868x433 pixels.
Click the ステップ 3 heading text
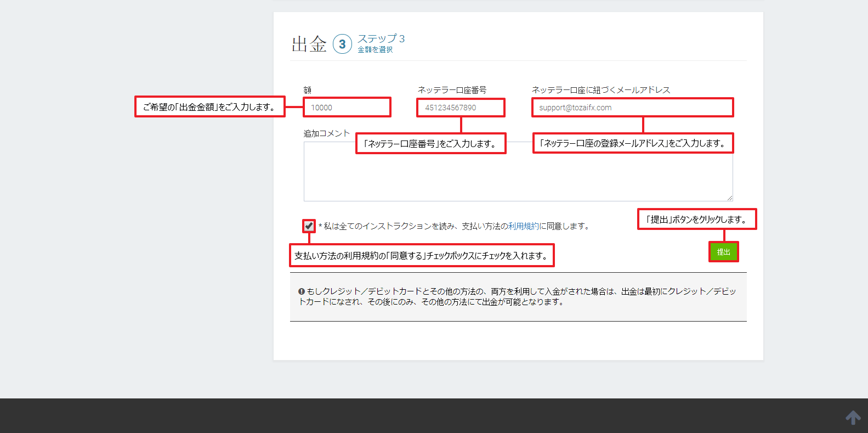click(381, 38)
